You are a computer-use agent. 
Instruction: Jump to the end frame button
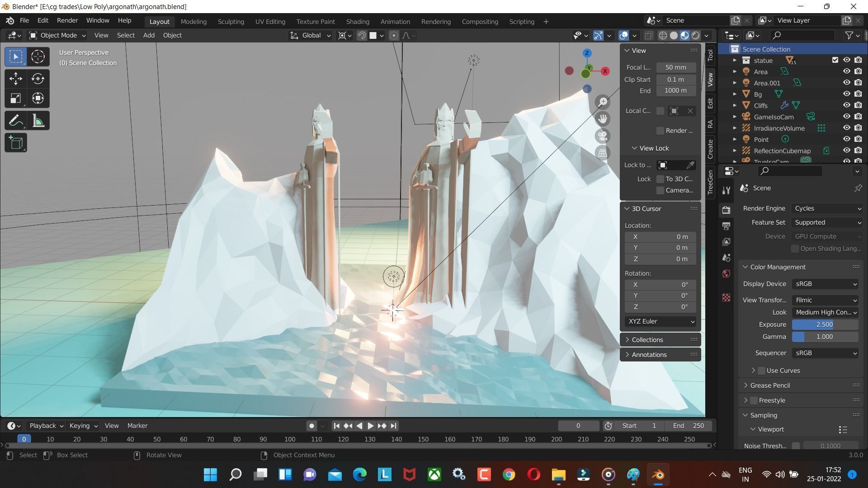[394, 426]
